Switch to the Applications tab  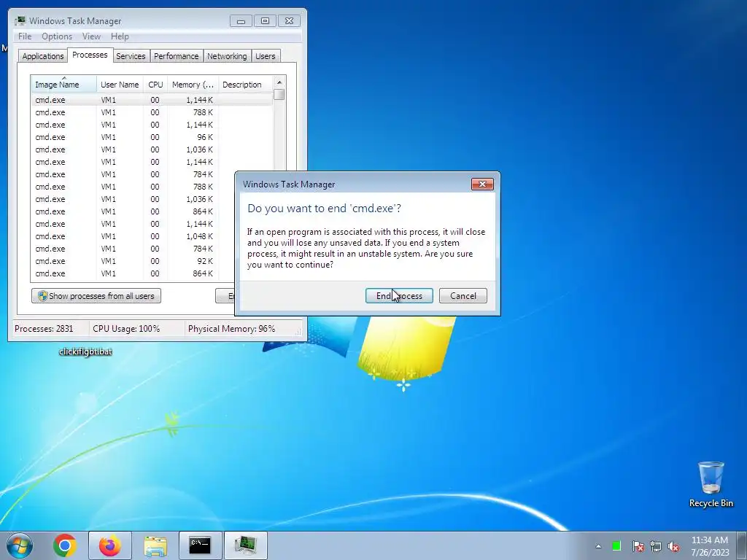43,55
